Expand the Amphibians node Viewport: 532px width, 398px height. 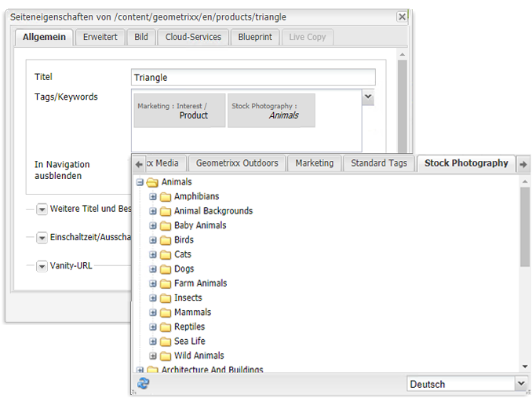click(x=153, y=197)
